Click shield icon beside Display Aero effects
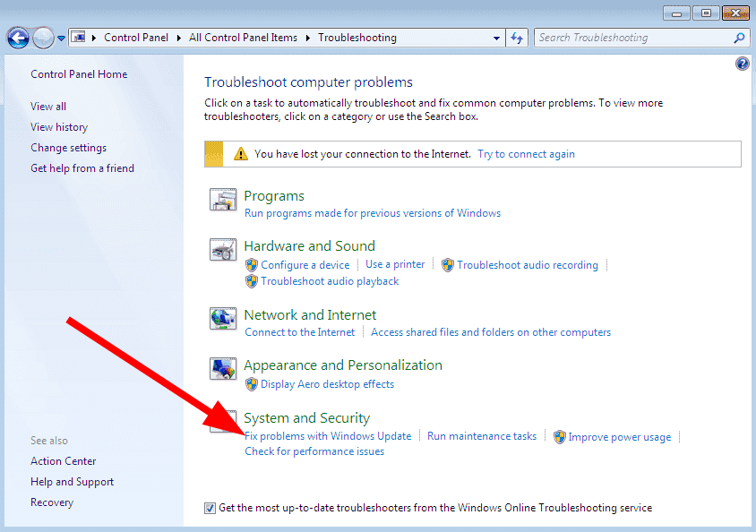The width and height of the screenshot is (756, 532). pos(252,384)
